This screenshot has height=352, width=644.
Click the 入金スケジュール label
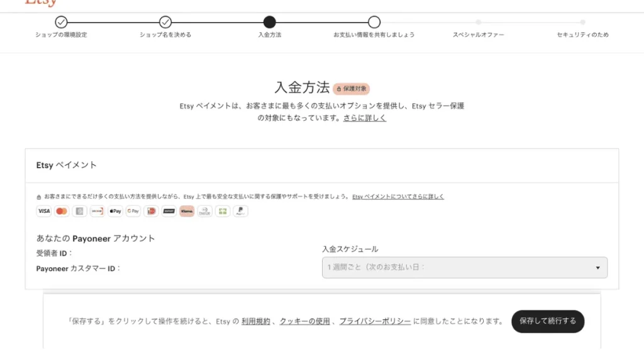[x=350, y=249]
